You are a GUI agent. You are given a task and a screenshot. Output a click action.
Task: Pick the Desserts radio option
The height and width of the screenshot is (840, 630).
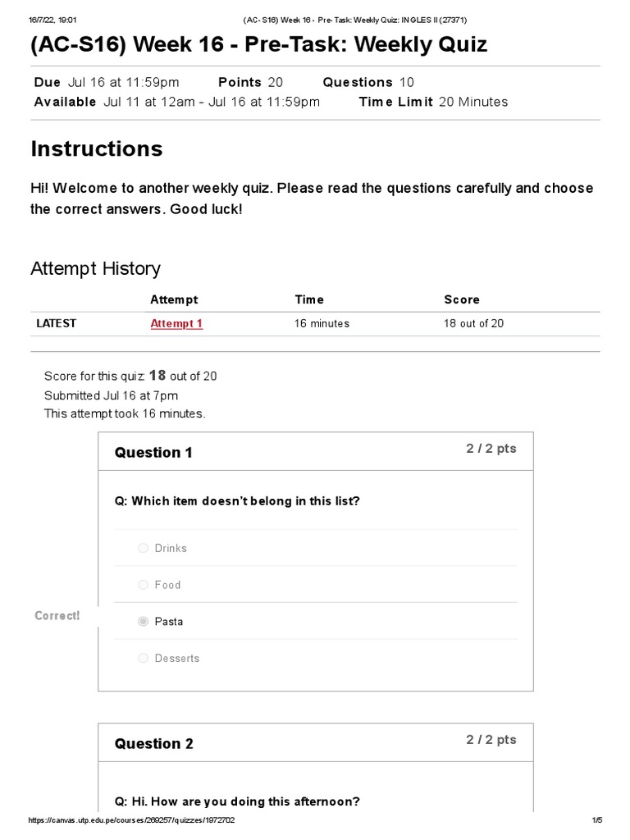144,658
